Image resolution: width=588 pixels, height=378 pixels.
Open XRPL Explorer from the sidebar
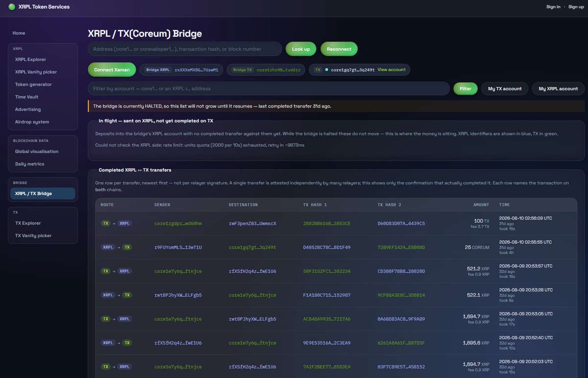click(30, 60)
